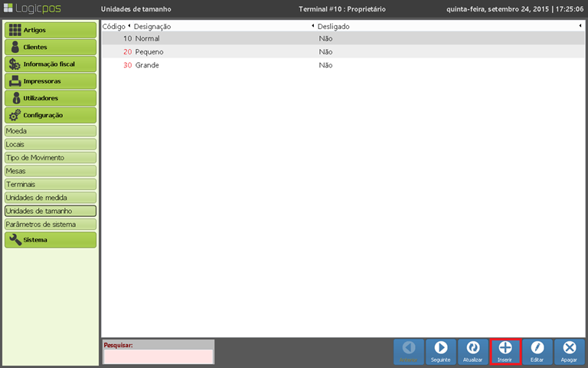Open the Impressoras section
Screen dimensions: 588x368
click(51, 81)
